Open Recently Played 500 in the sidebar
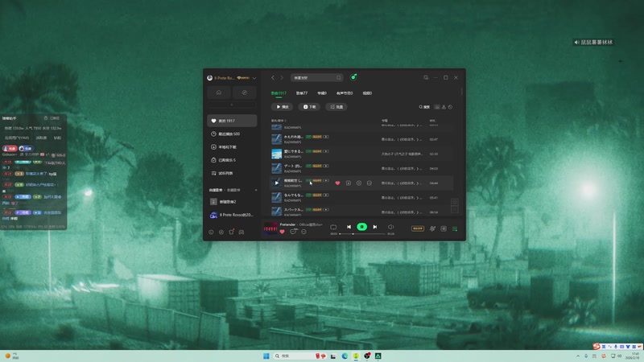644x362 pixels. pyautogui.click(x=232, y=134)
